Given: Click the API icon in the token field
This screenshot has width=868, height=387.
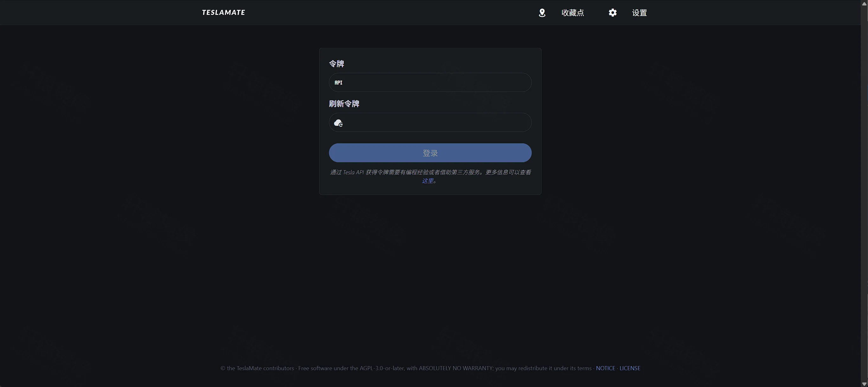Looking at the screenshot, I should pos(338,83).
